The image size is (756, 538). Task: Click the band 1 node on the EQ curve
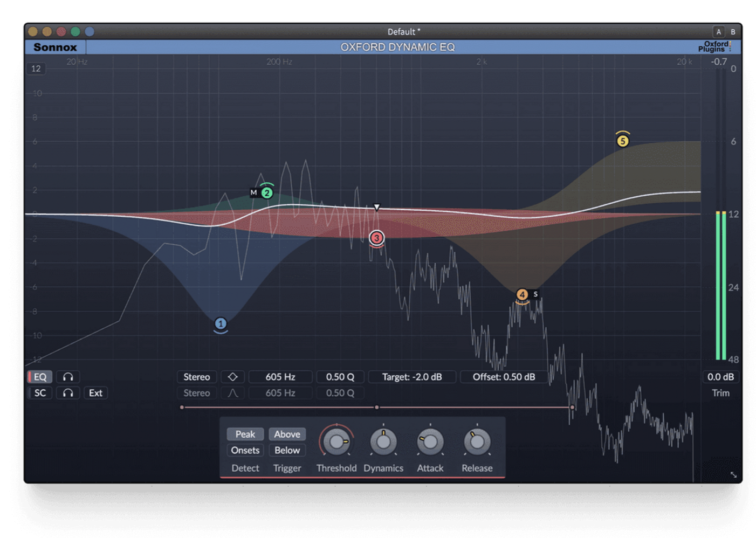[x=221, y=323]
